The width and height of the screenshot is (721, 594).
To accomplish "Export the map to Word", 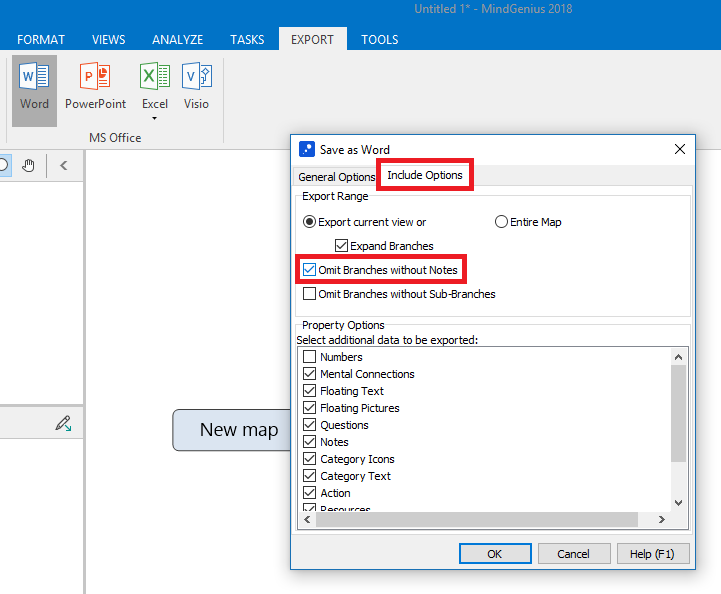I will pos(34,90).
